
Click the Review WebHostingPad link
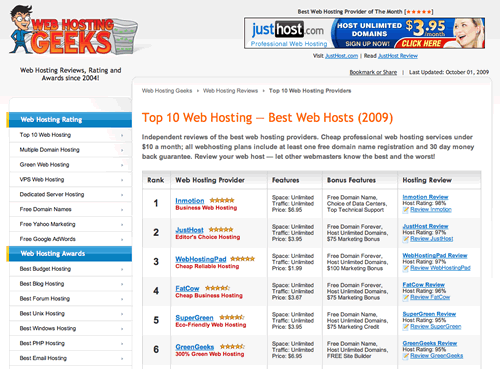(440, 268)
